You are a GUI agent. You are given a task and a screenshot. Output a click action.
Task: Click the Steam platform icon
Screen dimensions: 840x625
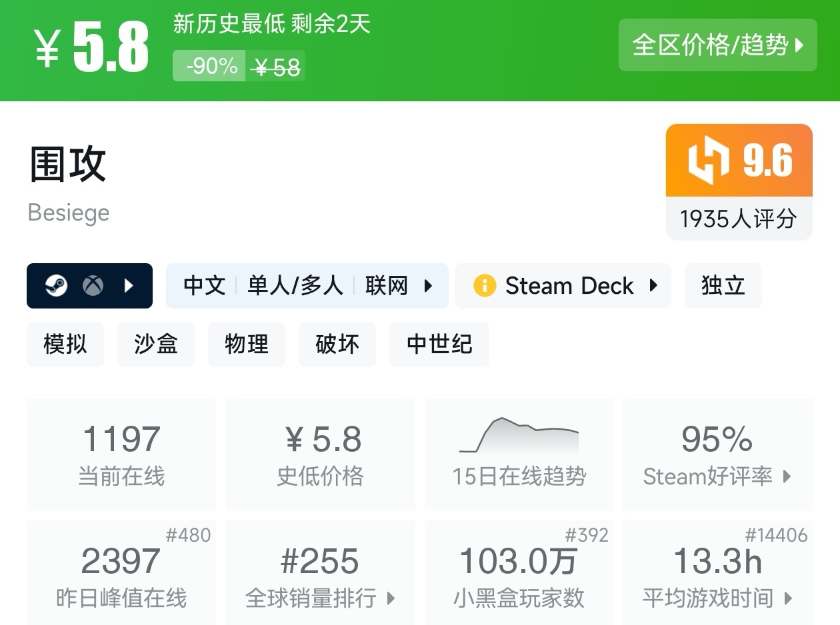[56, 286]
